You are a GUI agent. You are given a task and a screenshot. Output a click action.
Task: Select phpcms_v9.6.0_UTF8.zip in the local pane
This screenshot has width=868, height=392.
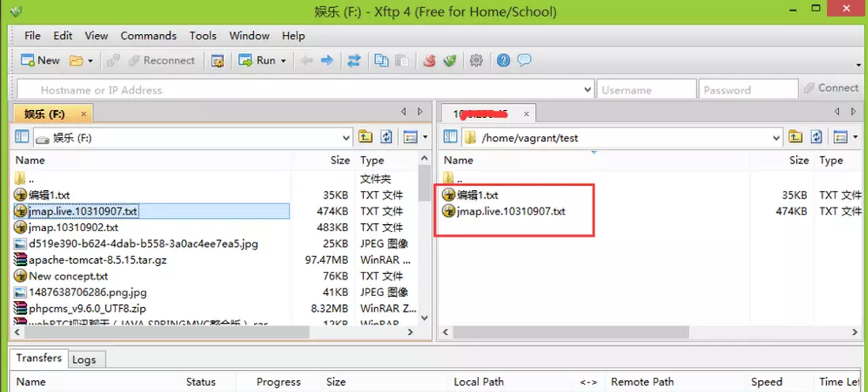[x=88, y=308]
